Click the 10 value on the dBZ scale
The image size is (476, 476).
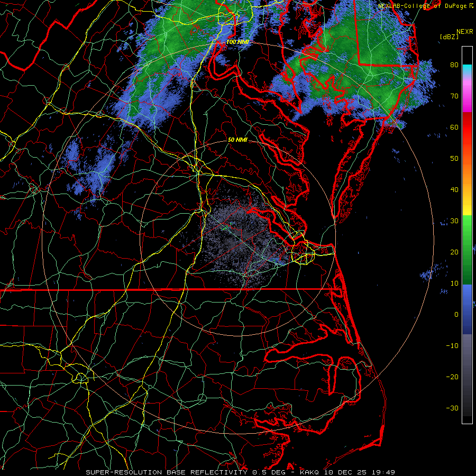[x=454, y=283]
